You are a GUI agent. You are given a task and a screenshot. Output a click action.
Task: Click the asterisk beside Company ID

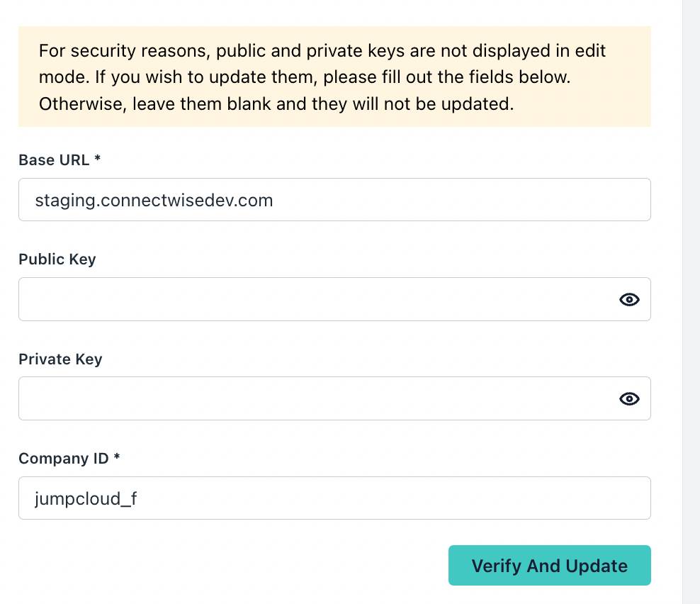point(117,458)
